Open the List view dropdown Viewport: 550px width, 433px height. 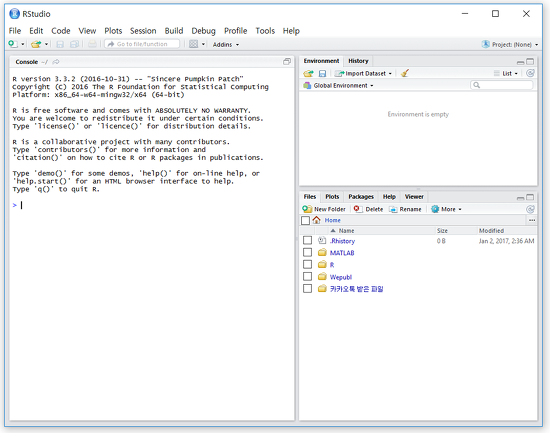[506, 73]
